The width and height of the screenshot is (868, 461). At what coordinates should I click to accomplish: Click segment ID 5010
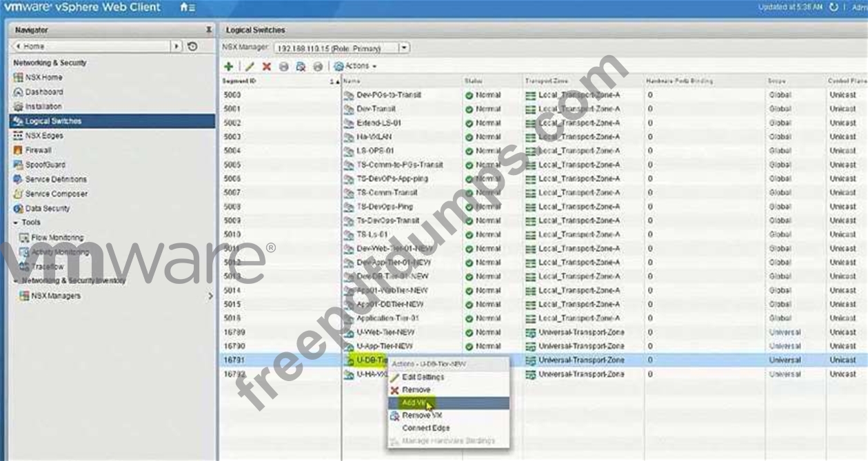[232, 234]
